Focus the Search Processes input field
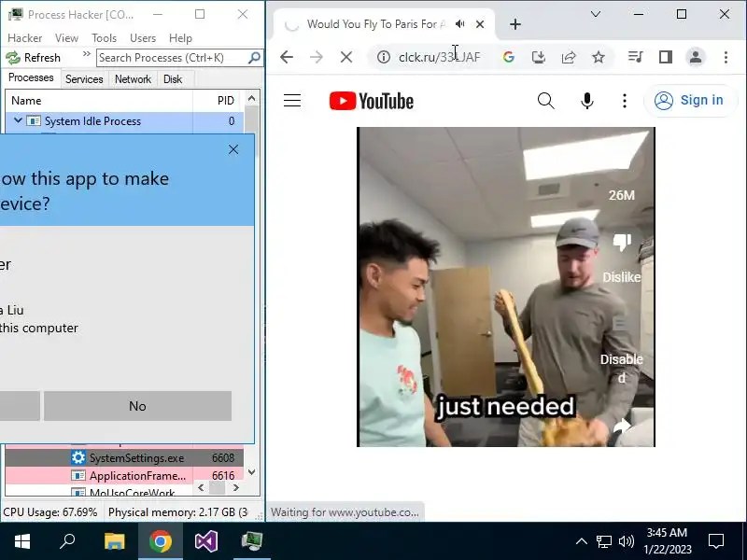 pyautogui.click(x=172, y=58)
